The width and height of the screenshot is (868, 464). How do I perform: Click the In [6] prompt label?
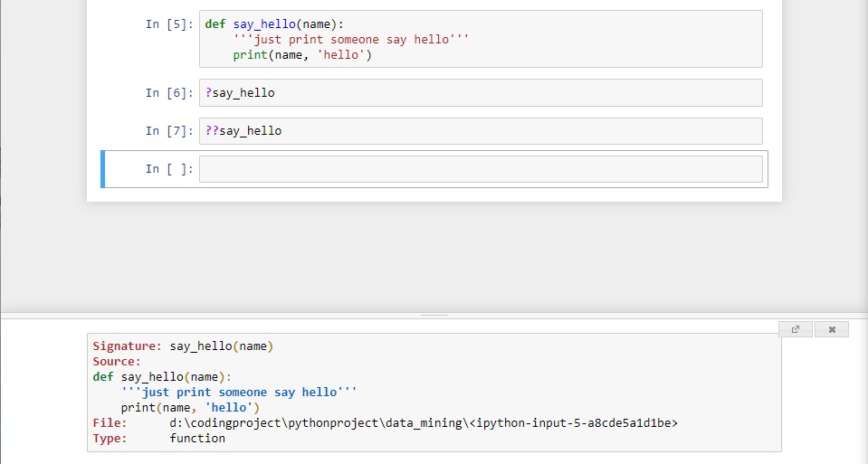click(x=169, y=93)
